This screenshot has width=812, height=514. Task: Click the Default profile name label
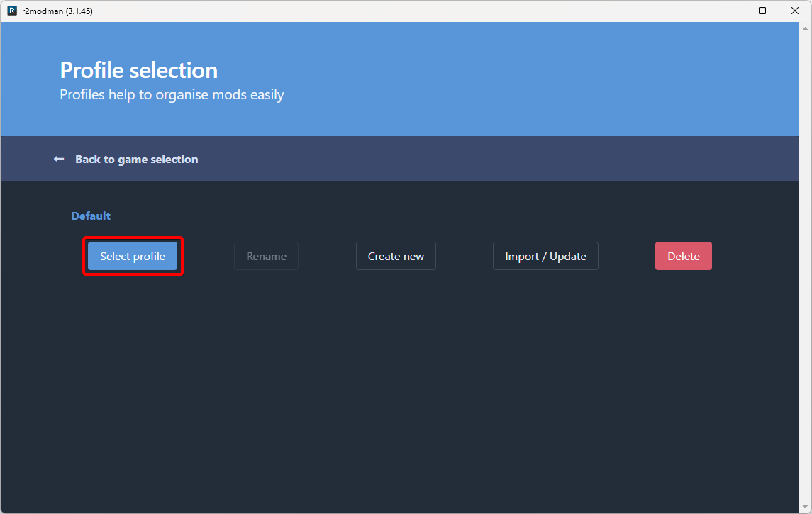coord(90,216)
